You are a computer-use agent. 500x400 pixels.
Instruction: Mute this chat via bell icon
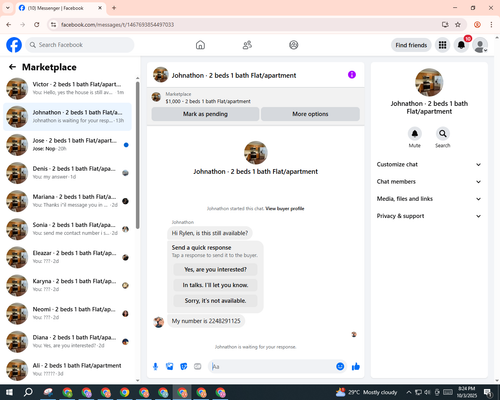click(x=415, y=134)
